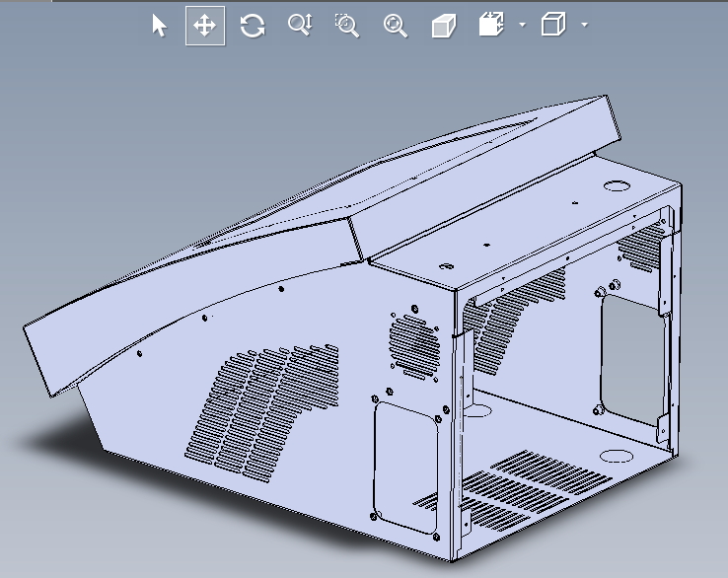The height and width of the screenshot is (578, 728).
Task: Activate the Select arrow tool
Action: (x=159, y=26)
